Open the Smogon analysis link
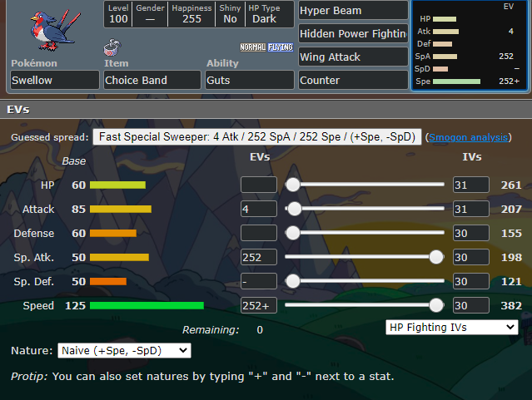532x400 pixels. 468,137
